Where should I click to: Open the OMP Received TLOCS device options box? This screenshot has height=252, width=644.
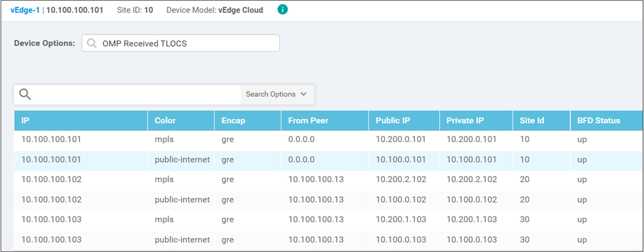pyautogui.click(x=181, y=43)
